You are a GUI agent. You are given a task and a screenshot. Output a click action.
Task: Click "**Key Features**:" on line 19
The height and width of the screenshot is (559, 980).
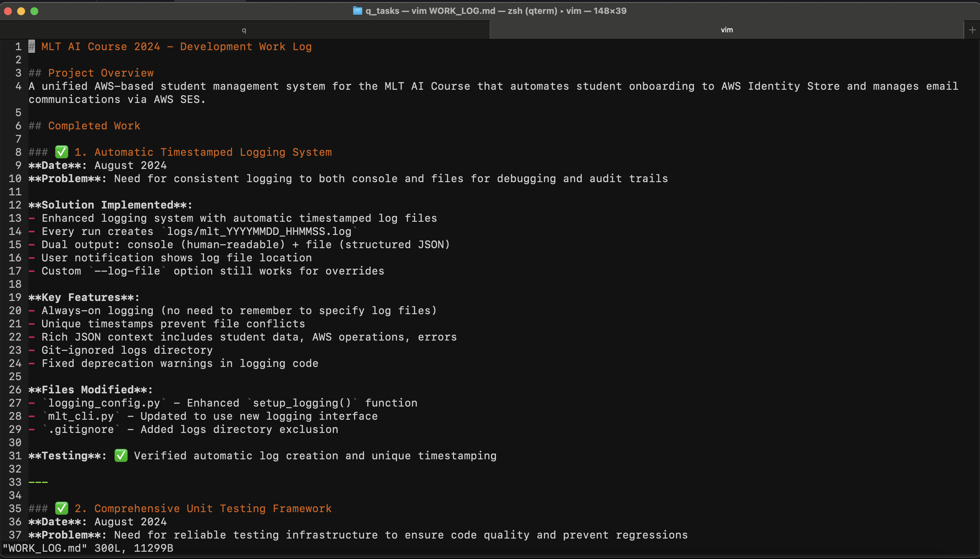tap(84, 298)
